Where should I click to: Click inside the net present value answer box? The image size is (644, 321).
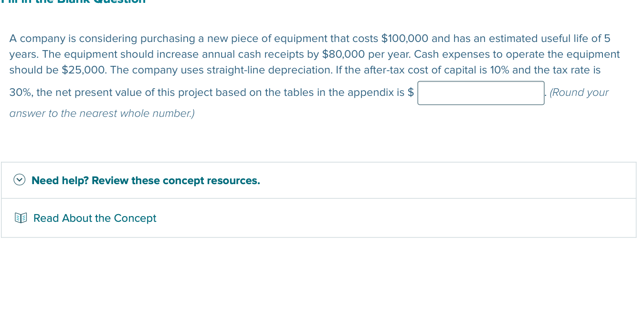point(481,93)
